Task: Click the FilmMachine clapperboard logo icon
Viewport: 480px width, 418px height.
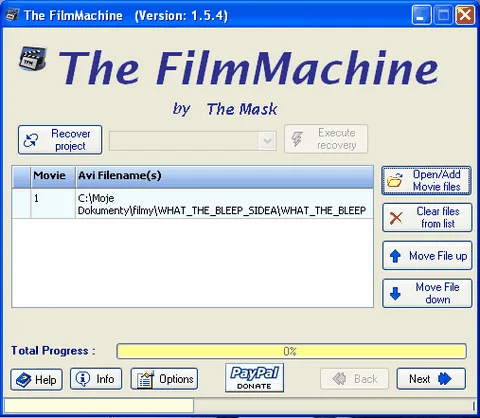Action: click(33, 59)
